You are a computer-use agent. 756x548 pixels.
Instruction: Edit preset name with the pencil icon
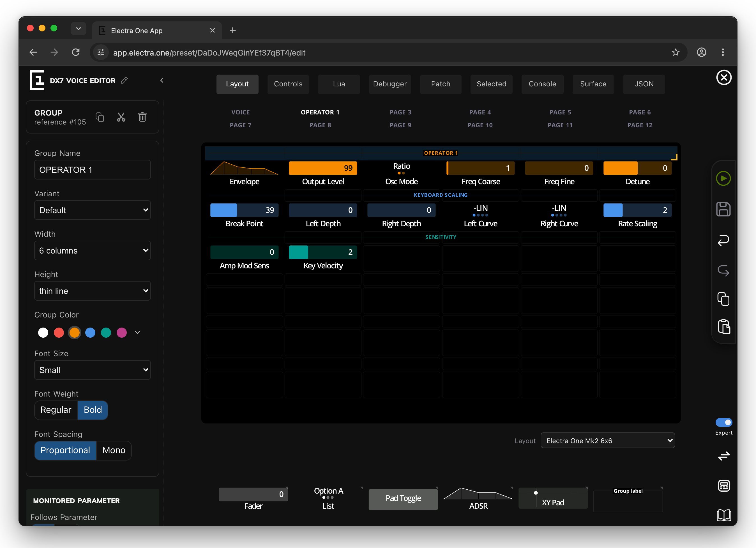click(x=124, y=80)
